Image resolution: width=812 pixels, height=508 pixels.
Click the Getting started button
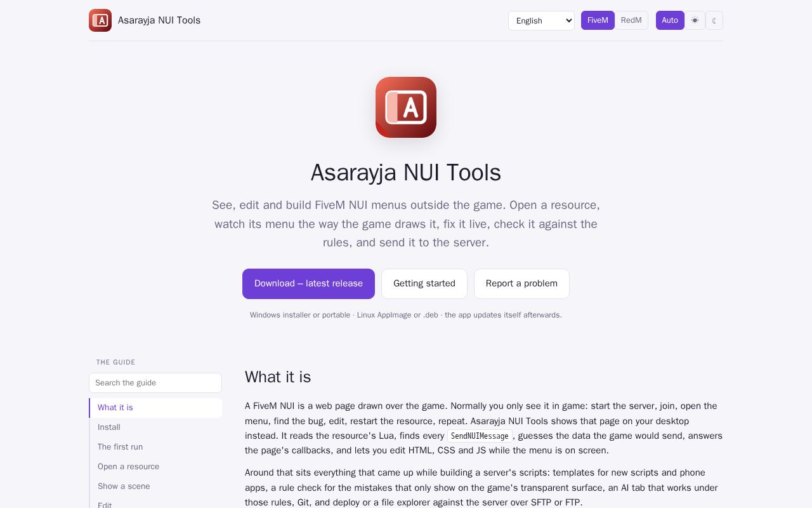coord(424,284)
